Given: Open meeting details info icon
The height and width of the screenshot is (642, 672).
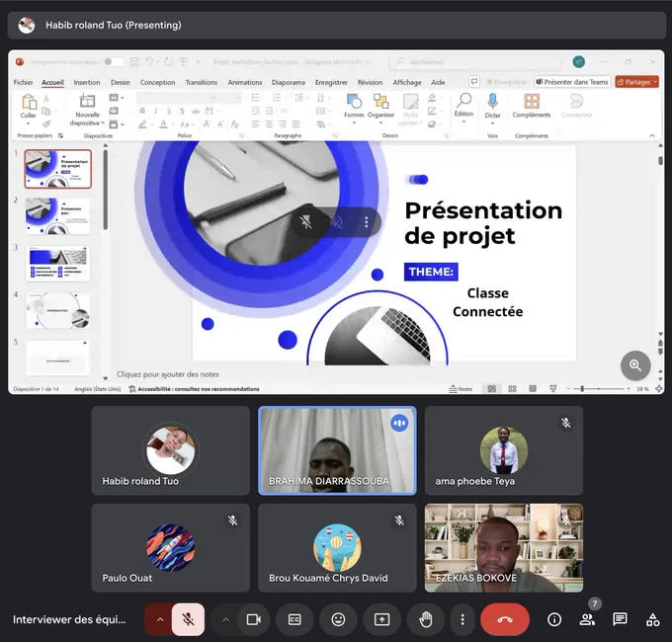Looking at the screenshot, I should pos(554,619).
